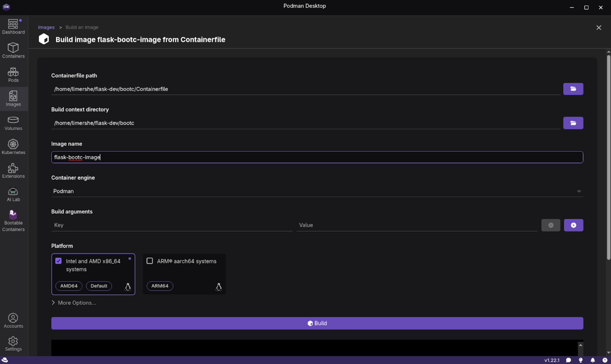Open the Kubernetes section
611x364 pixels.
point(13,147)
